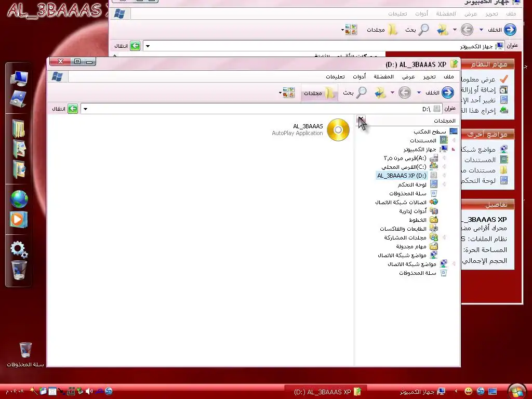Click جهاز الكمبيوتر taskbar button
This screenshot has height=399, width=532.
click(x=422, y=392)
